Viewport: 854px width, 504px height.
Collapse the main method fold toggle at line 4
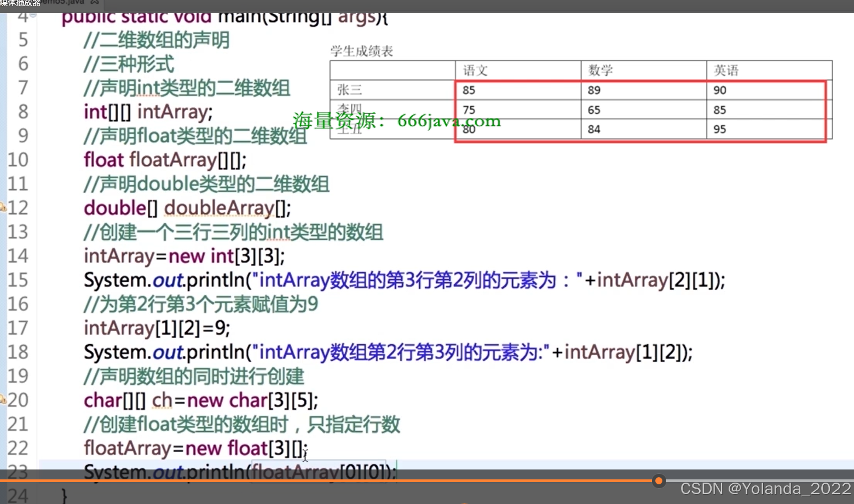point(33,15)
